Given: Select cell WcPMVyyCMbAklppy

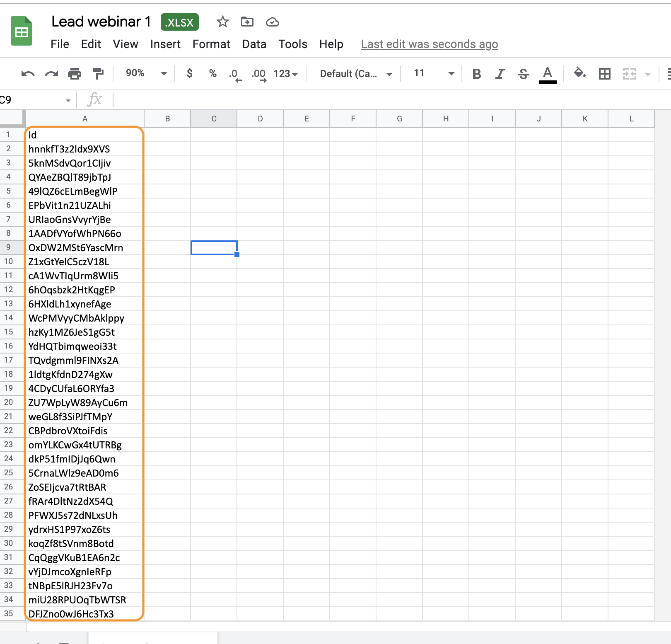Looking at the screenshot, I should tap(85, 318).
